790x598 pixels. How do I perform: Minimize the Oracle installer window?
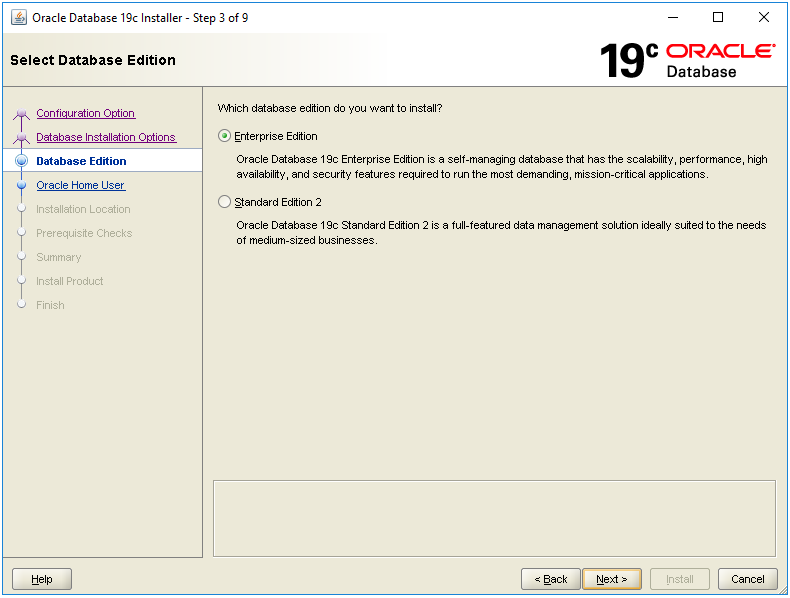tap(671, 17)
